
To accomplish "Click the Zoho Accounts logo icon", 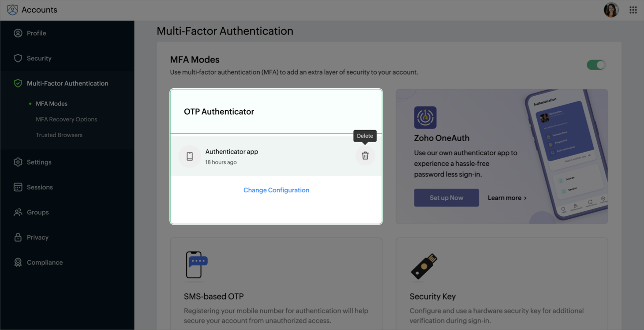I will pos(13,10).
